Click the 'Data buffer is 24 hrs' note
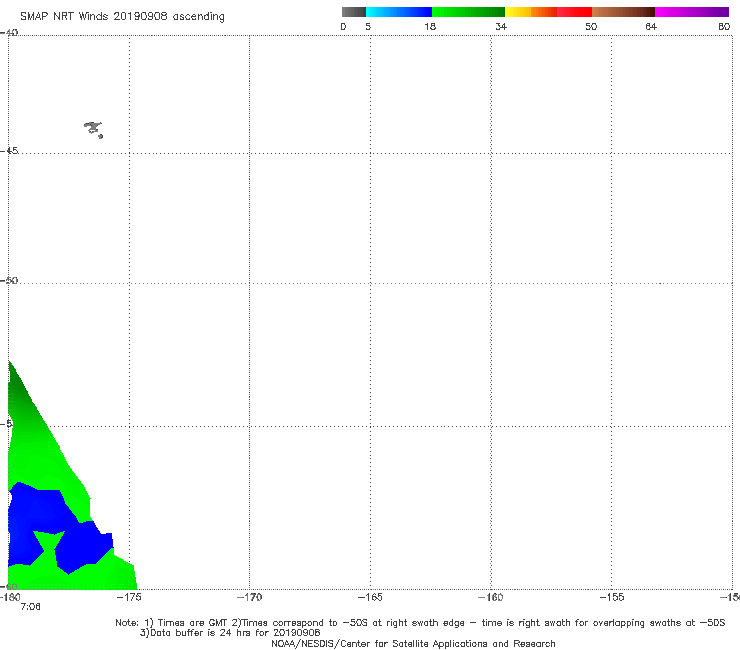The image size is (740, 650). (x=230, y=633)
